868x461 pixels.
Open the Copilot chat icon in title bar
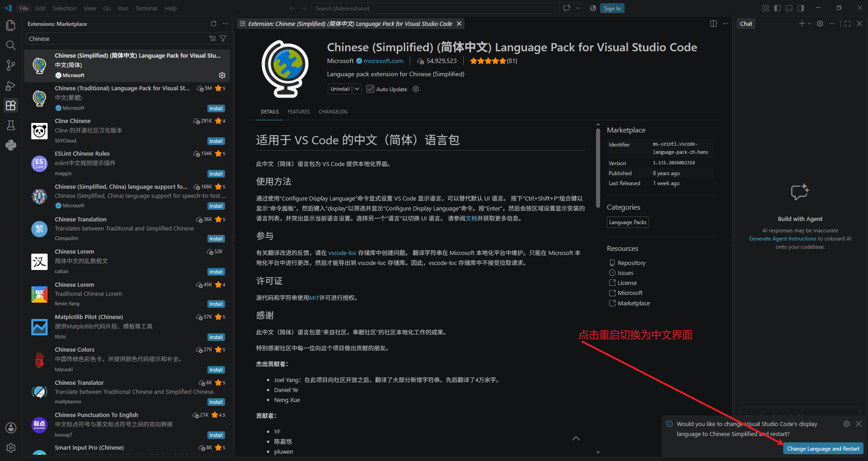pyautogui.click(x=567, y=8)
